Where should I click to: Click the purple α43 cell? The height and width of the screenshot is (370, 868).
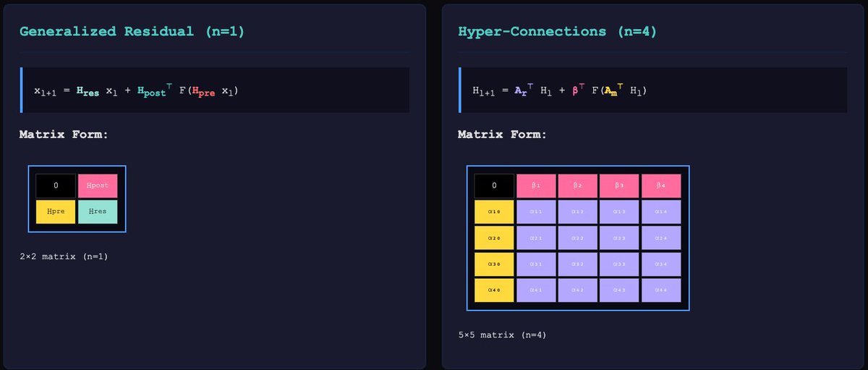click(619, 290)
